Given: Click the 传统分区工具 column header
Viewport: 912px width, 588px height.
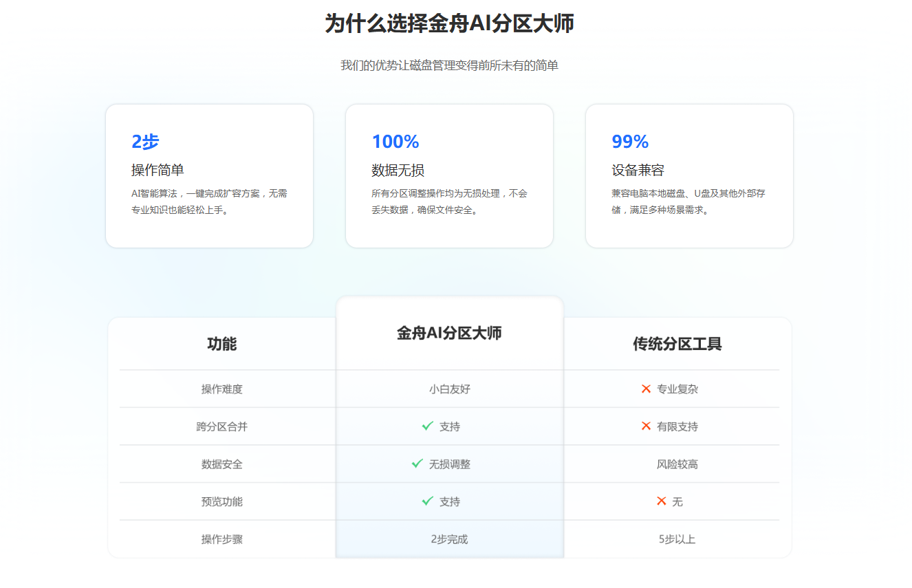Looking at the screenshot, I should coord(677,344).
